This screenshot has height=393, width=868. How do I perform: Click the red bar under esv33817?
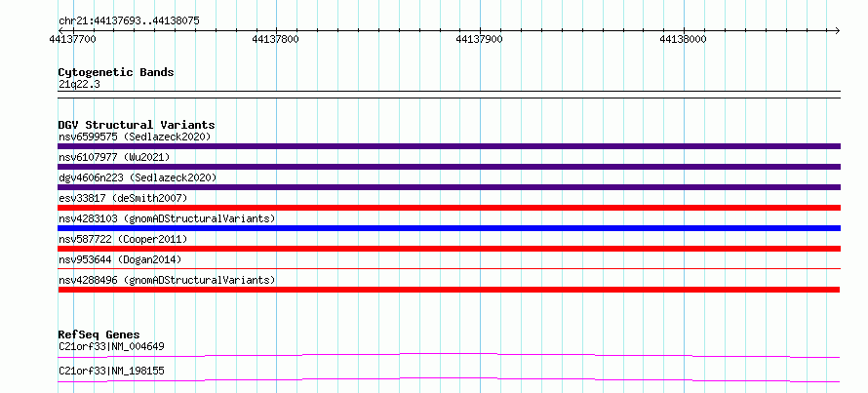tap(449, 208)
